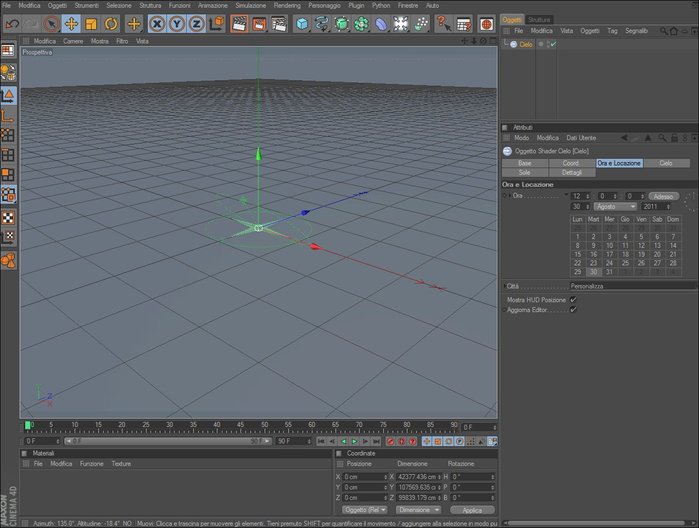Image resolution: width=699 pixels, height=528 pixels.
Task: Click the hour field showing 12
Action: 580,196
